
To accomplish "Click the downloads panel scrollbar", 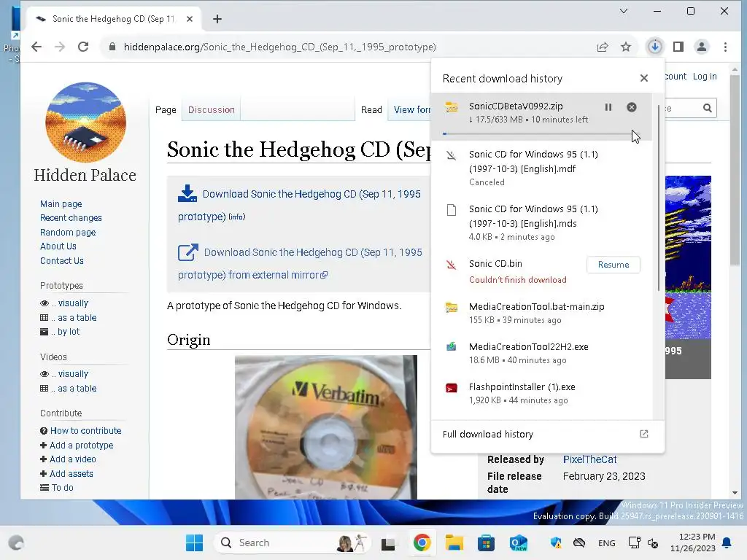I will [659, 198].
